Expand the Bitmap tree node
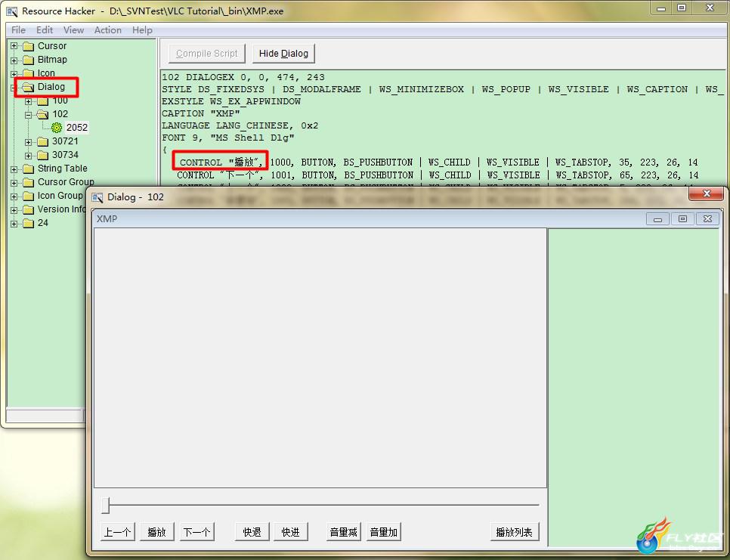730x560 pixels. pyautogui.click(x=14, y=60)
